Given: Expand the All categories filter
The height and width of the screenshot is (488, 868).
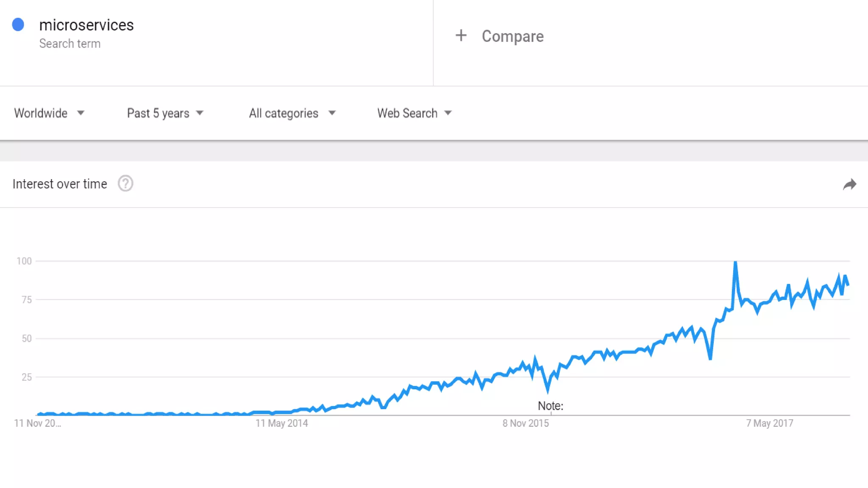Looking at the screenshot, I should point(284,113).
